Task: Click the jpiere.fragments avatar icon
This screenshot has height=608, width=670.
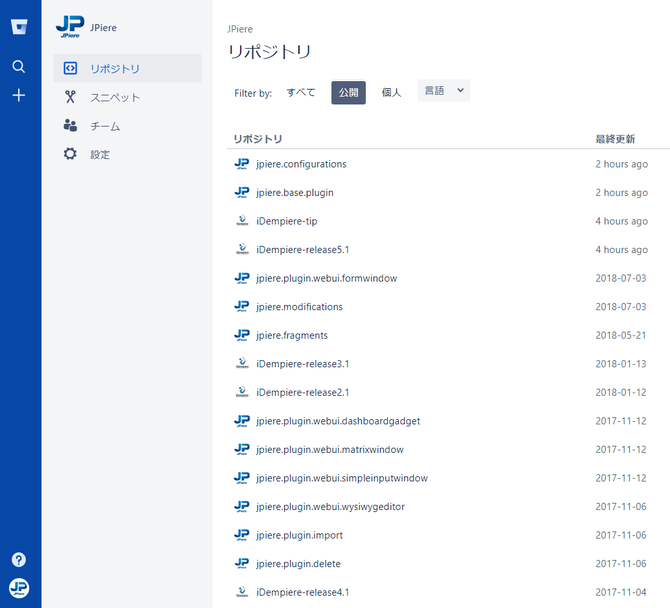Action: click(x=242, y=335)
